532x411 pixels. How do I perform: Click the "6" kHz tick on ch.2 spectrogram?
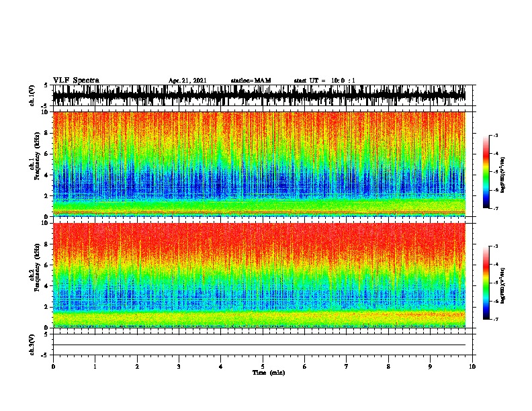click(x=47, y=265)
